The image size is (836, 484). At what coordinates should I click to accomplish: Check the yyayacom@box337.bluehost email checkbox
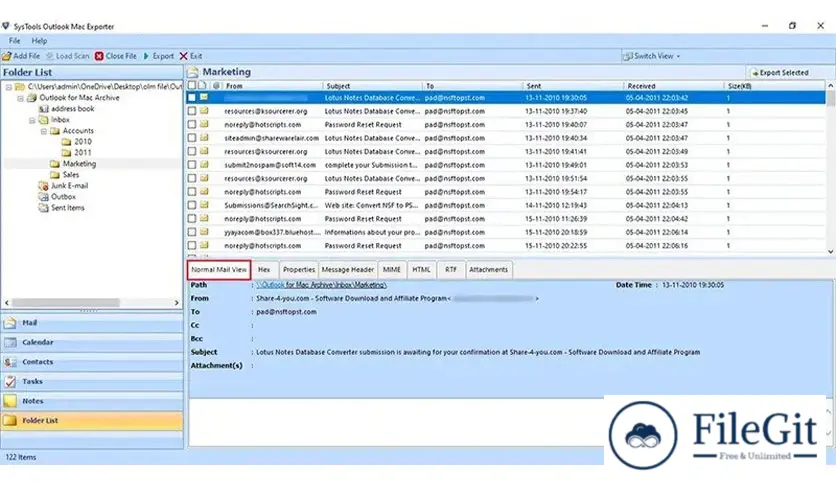pos(192,232)
